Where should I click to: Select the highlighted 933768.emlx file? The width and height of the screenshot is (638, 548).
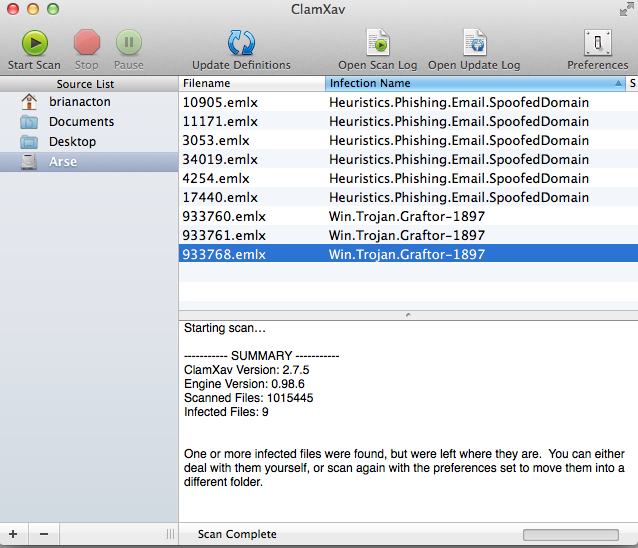pos(224,255)
